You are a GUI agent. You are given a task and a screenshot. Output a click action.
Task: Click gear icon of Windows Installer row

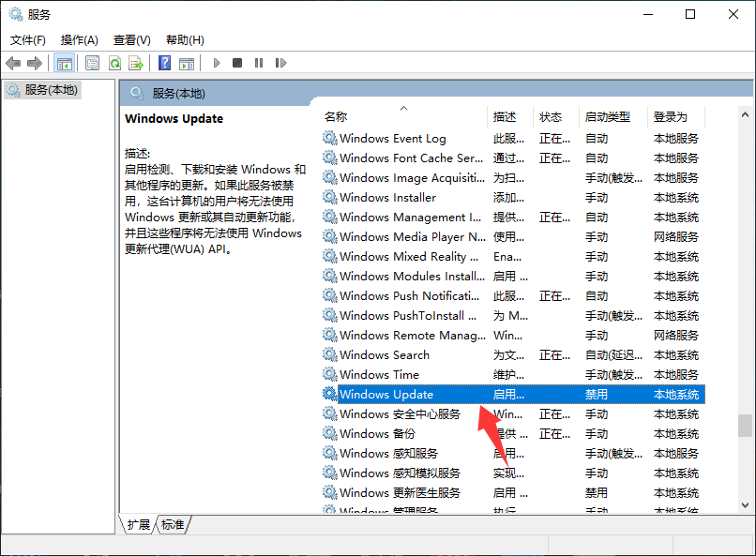330,197
